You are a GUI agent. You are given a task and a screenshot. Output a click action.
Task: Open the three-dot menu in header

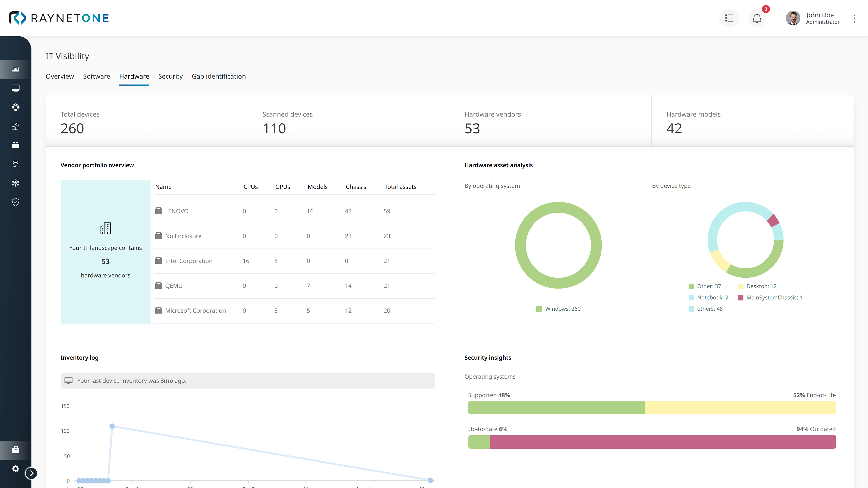pos(854,19)
